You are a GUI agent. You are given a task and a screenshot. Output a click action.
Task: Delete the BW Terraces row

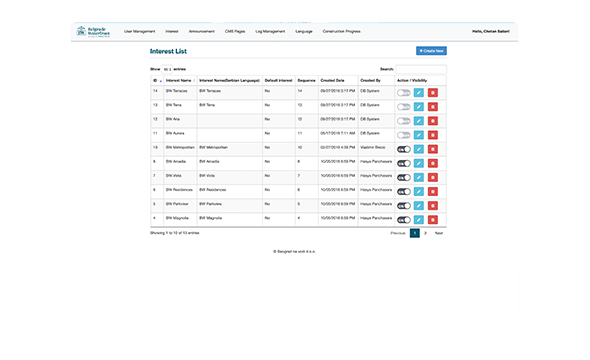tap(433, 93)
